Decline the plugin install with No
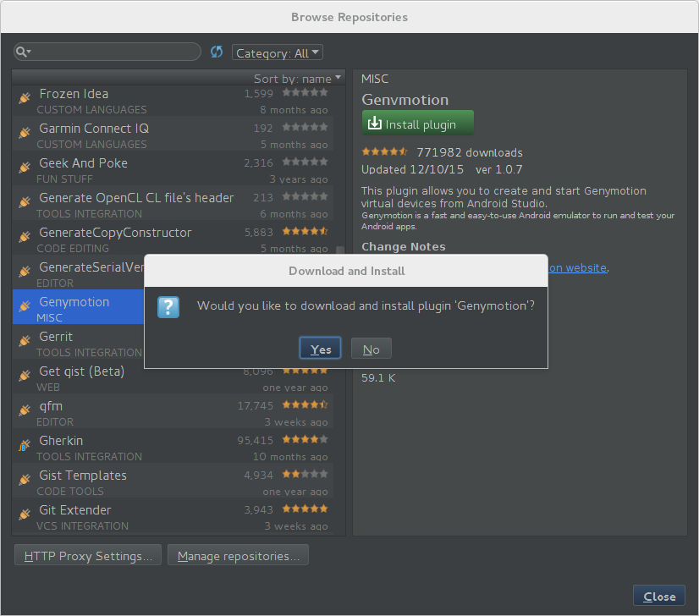 pos(371,349)
